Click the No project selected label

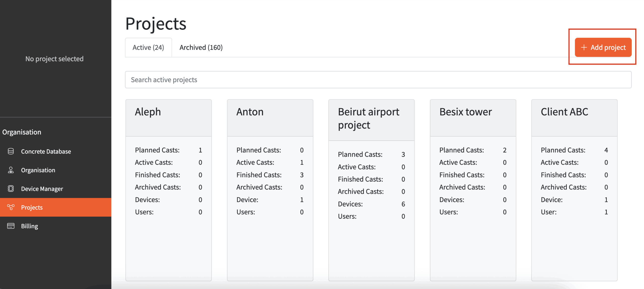(x=54, y=59)
